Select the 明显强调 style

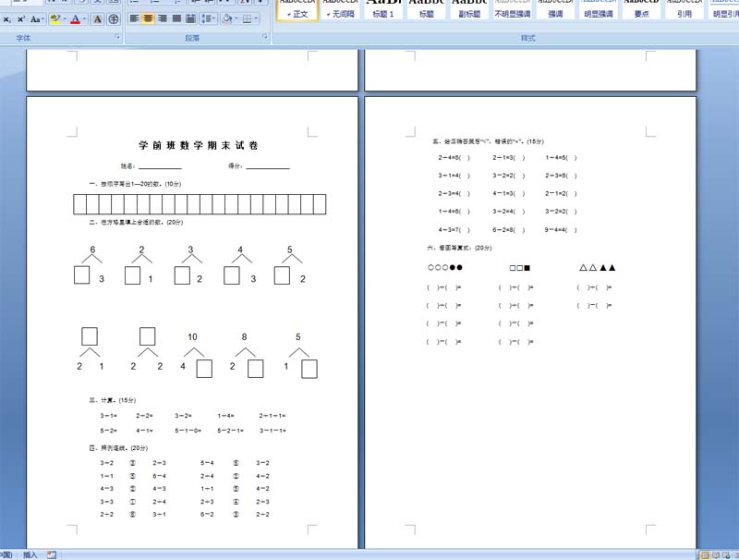pos(599,9)
